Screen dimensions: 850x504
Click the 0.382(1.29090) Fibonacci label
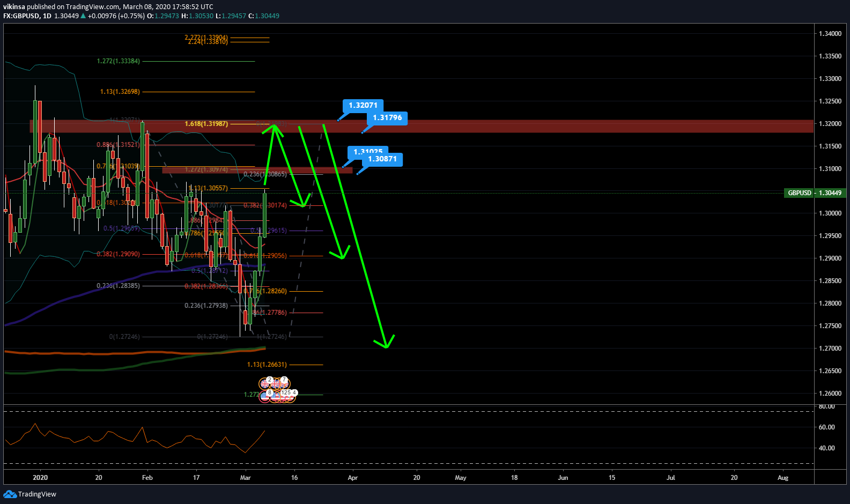pos(118,254)
